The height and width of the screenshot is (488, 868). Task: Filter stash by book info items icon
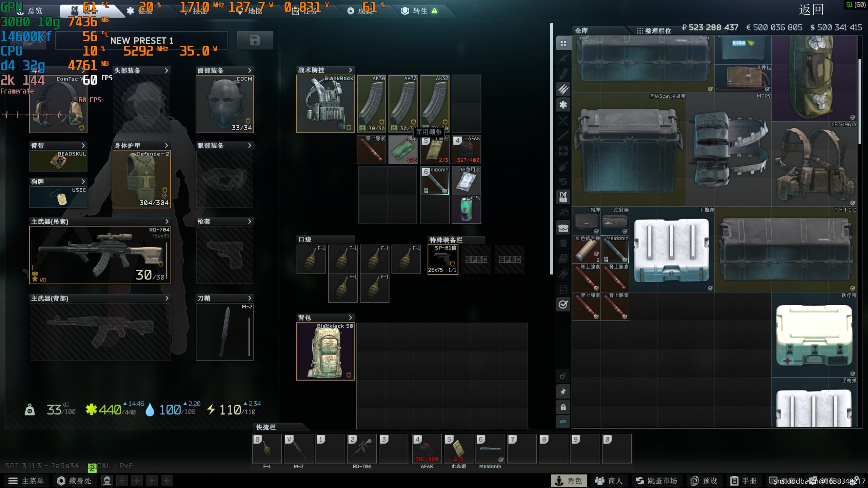[563, 259]
